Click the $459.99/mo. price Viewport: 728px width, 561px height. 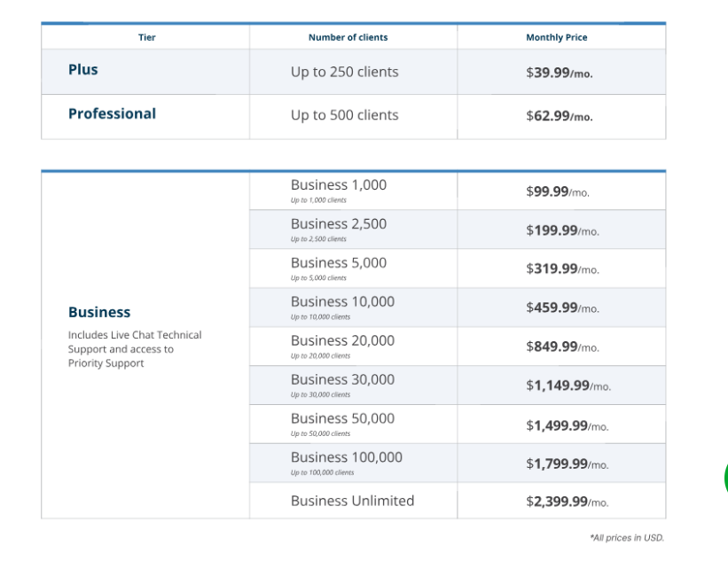click(x=563, y=308)
